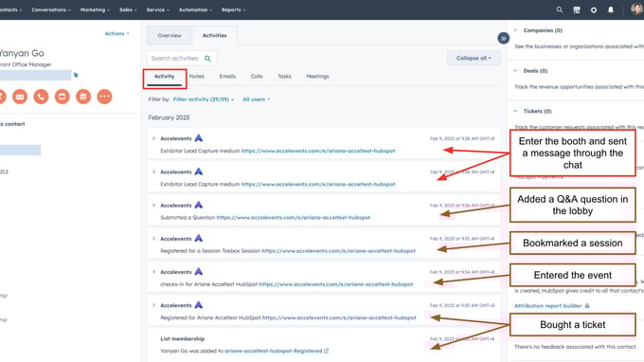The height and width of the screenshot is (362, 644).
Task: Open link in Submitted a Question row
Action: coord(294,217)
